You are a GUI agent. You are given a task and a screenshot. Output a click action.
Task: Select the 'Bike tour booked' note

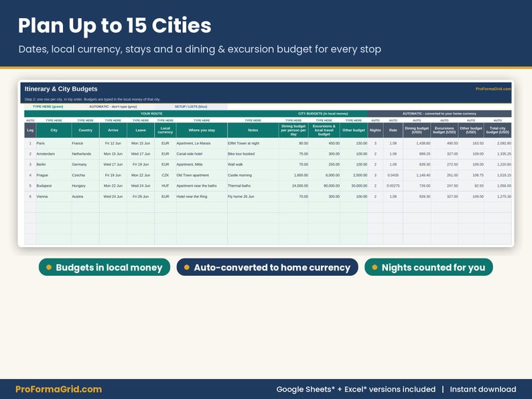(x=253, y=154)
